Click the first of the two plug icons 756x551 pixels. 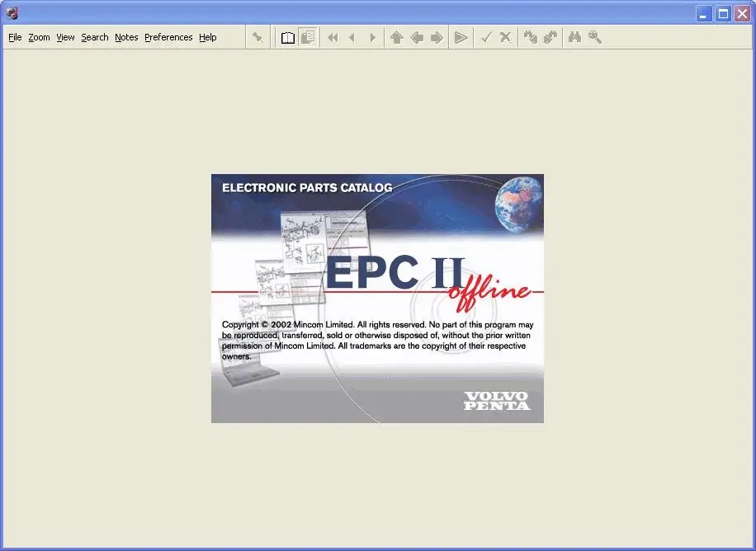click(531, 37)
